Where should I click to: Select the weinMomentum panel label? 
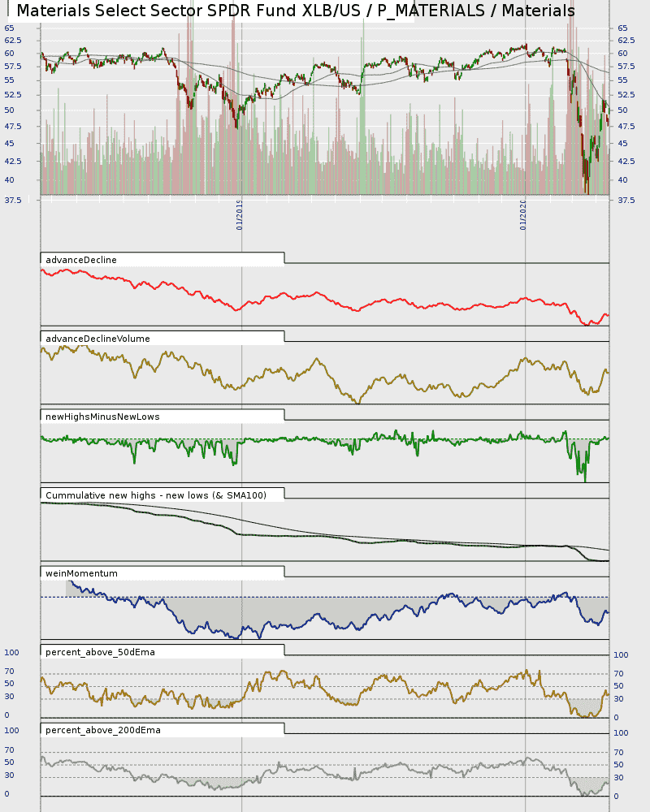pos(81,574)
